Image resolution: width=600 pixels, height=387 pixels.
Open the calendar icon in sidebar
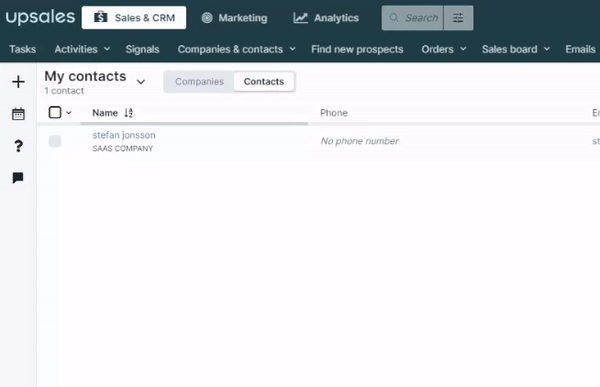[x=18, y=114]
